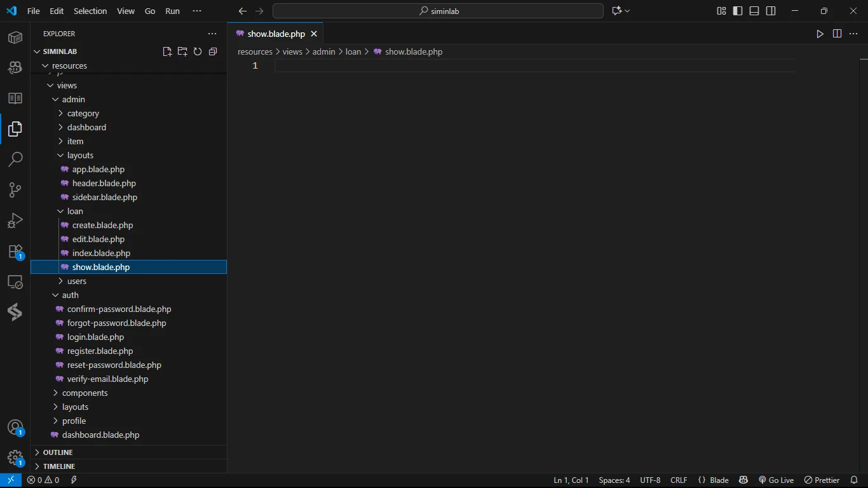
Task: Toggle the primary sidebar visibility
Action: click(738, 11)
